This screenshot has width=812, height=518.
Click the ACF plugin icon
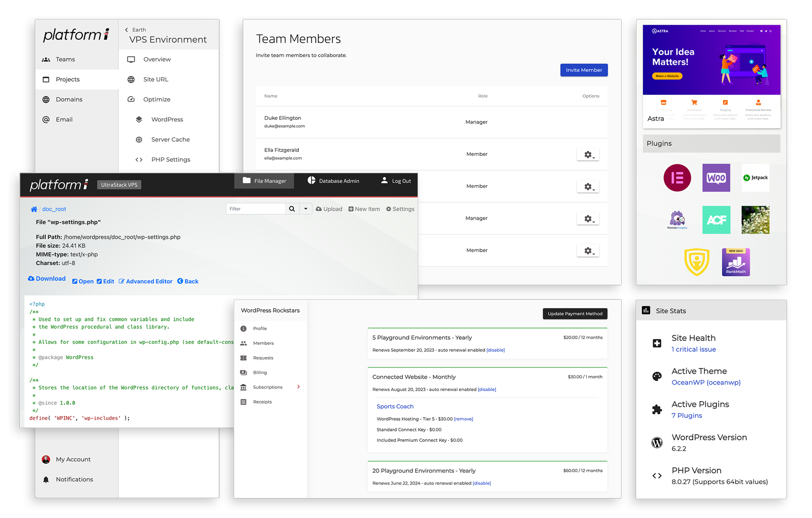coord(716,220)
